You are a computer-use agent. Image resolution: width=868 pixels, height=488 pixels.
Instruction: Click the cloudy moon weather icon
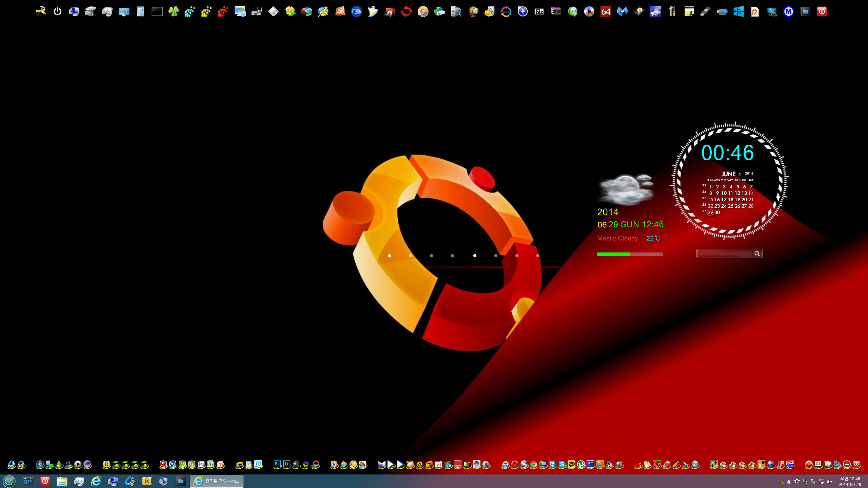pos(626,189)
